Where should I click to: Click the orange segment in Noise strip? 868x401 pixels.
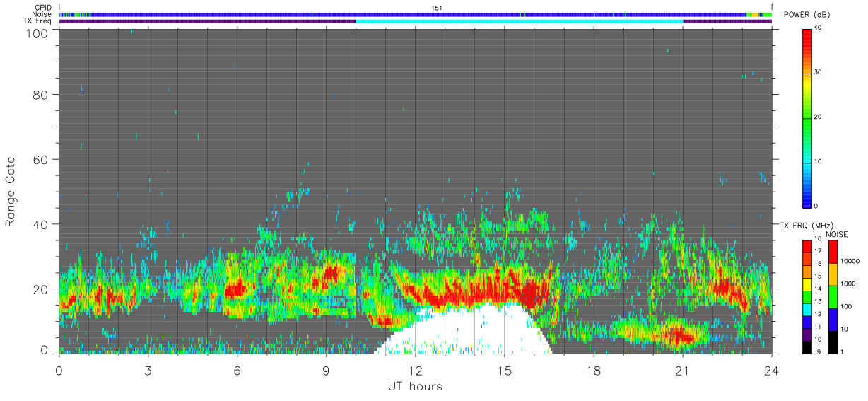coord(754,14)
